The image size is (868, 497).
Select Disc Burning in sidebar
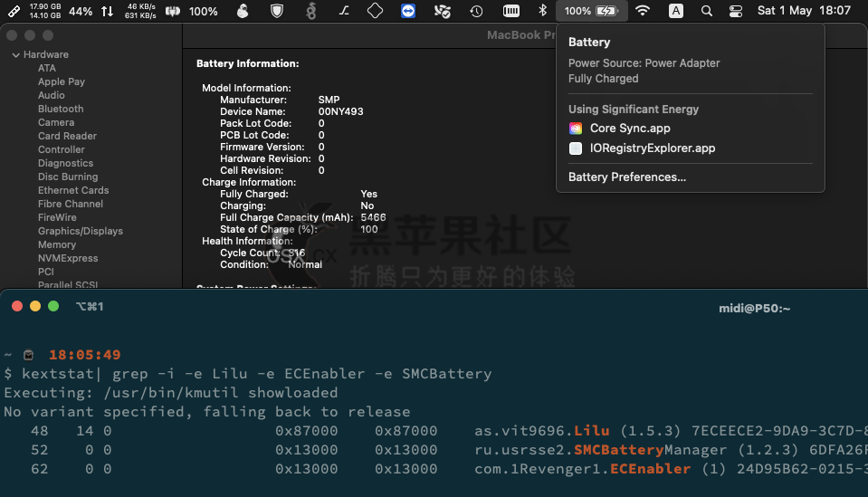tap(68, 177)
